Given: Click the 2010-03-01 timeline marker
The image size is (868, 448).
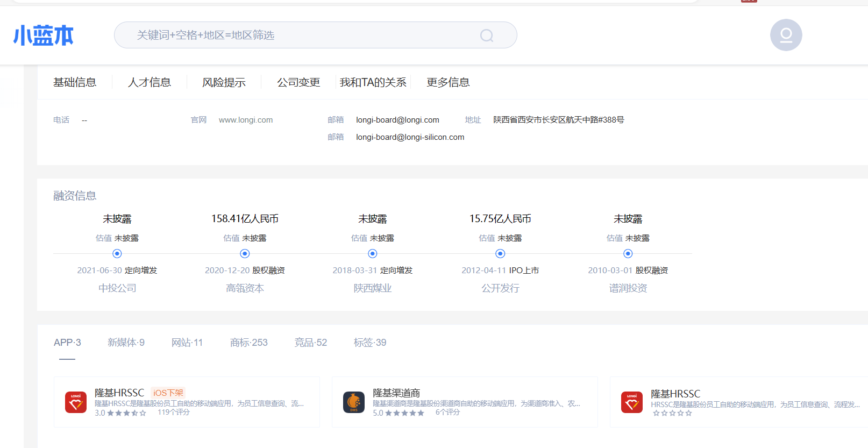Looking at the screenshot, I should coord(628,253).
